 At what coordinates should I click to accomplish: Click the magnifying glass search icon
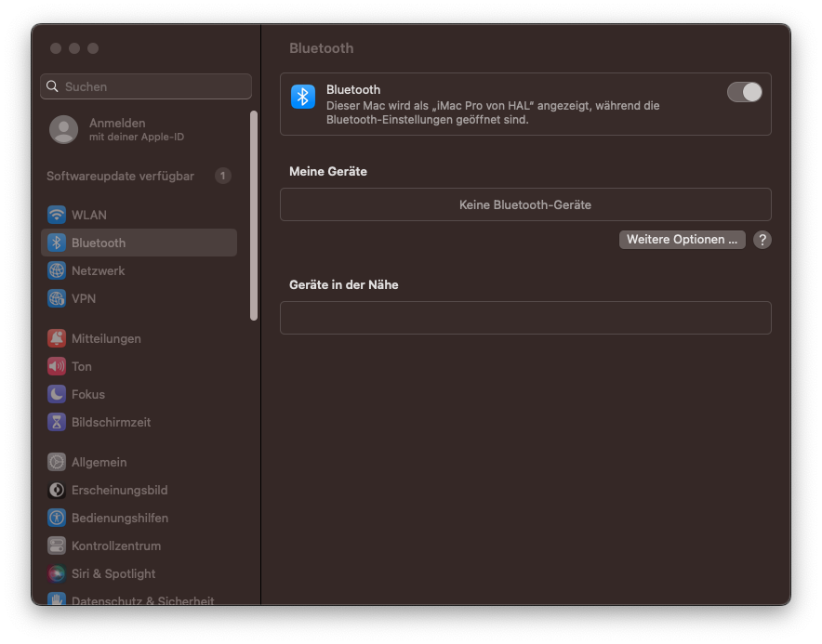tap(52, 86)
